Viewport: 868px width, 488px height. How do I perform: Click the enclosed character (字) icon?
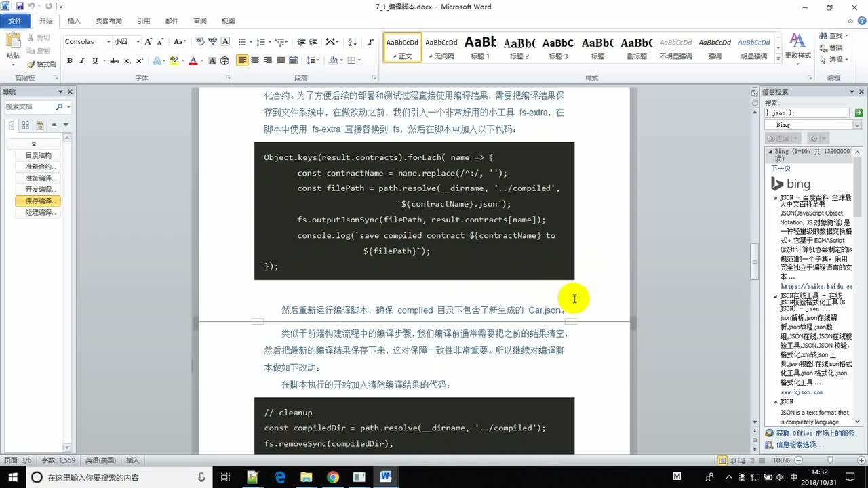click(225, 60)
